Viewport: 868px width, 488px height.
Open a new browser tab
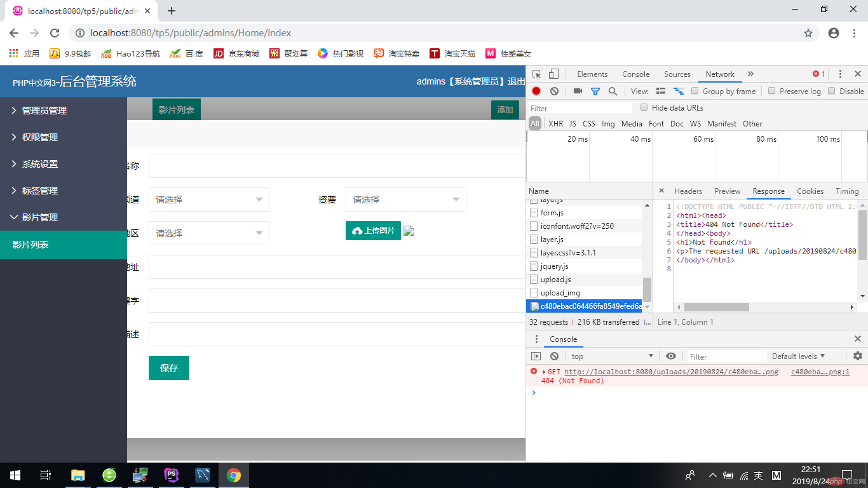[171, 11]
